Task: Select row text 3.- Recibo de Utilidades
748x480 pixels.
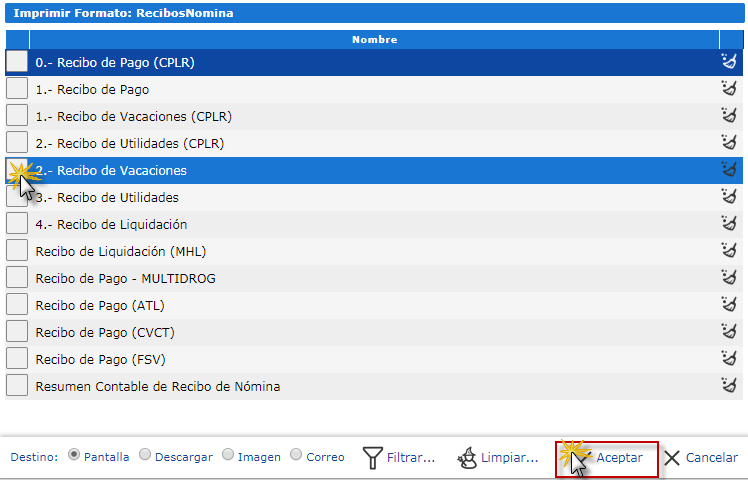Action: pyautogui.click(x=107, y=198)
